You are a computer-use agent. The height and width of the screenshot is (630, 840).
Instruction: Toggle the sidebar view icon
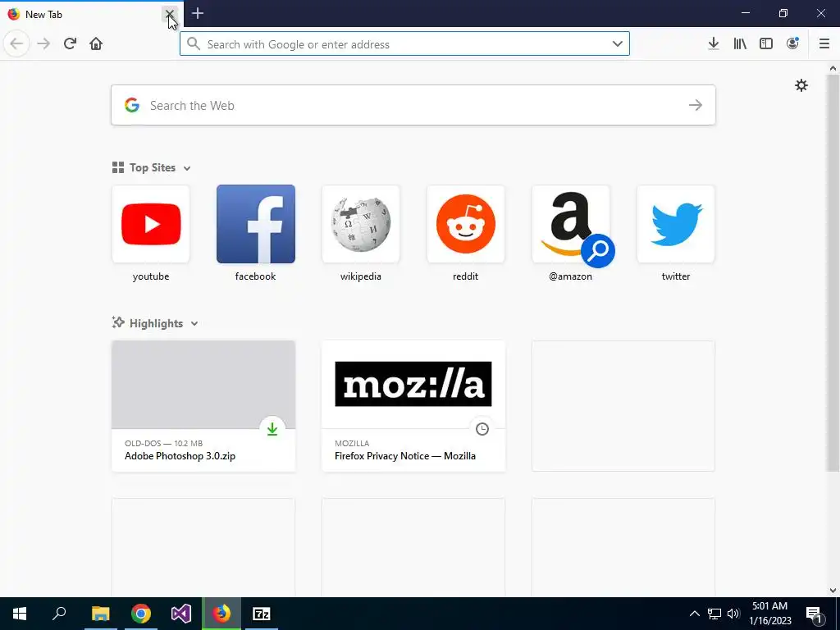(x=766, y=43)
